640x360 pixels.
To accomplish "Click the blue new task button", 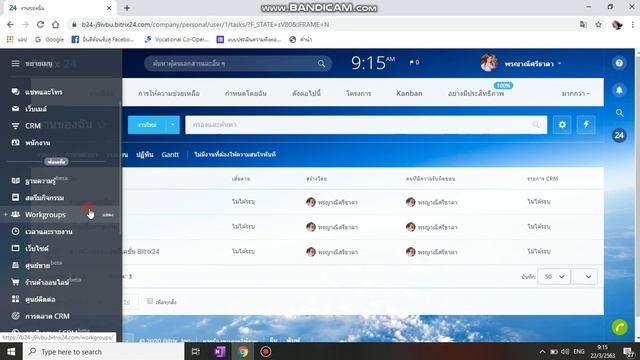I will click(x=147, y=125).
